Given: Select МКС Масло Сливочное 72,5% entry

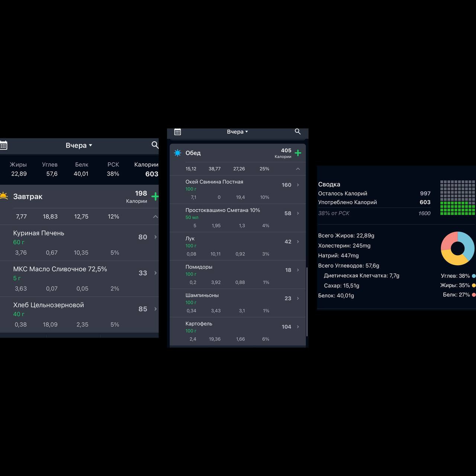Looking at the screenshot, I should point(79,279).
